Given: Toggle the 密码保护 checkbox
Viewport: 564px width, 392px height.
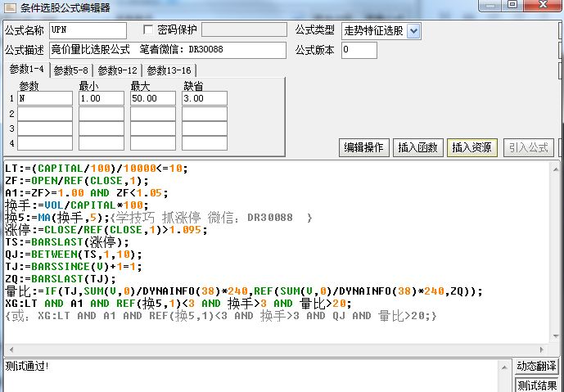Looking at the screenshot, I should [x=148, y=29].
